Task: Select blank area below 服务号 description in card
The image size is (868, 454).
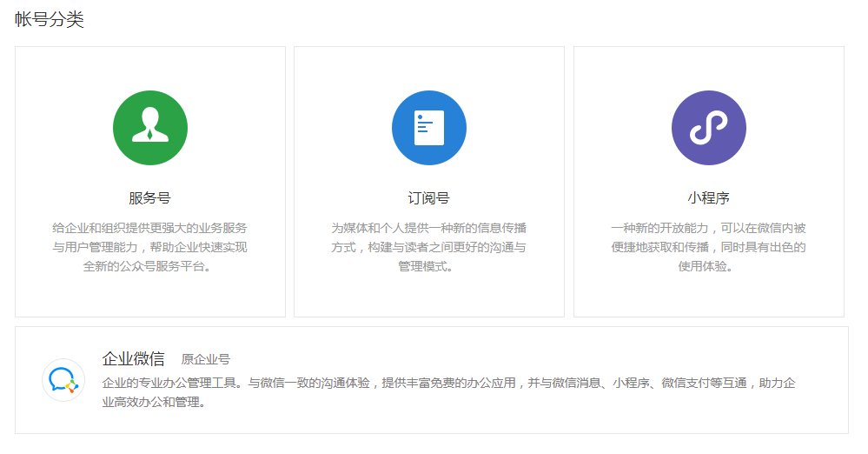Action: click(150, 296)
